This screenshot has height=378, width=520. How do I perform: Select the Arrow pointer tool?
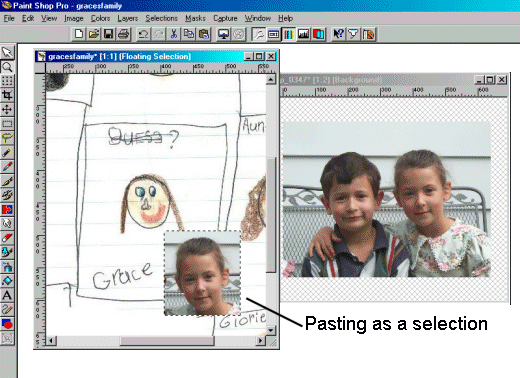[7, 52]
